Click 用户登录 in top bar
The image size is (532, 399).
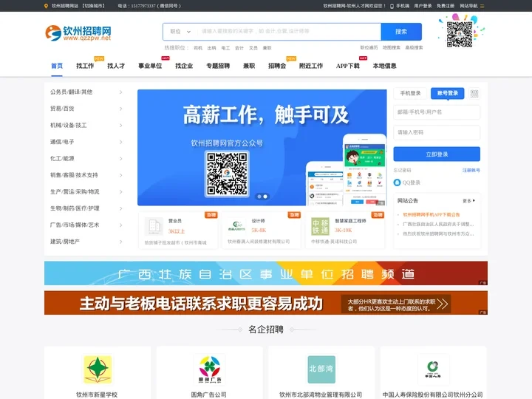click(423, 6)
